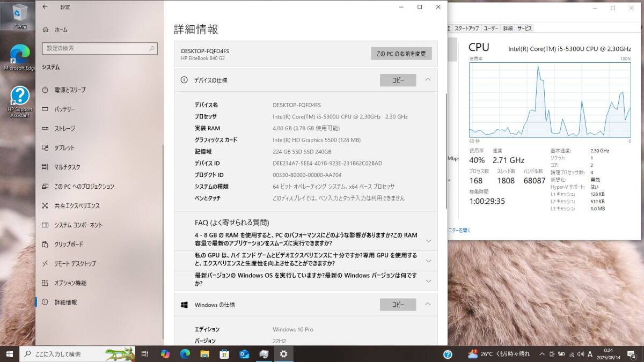Viewport: 644px width, 362px height.
Task: Switch to Task Manager taskbar button
Action: (264, 354)
